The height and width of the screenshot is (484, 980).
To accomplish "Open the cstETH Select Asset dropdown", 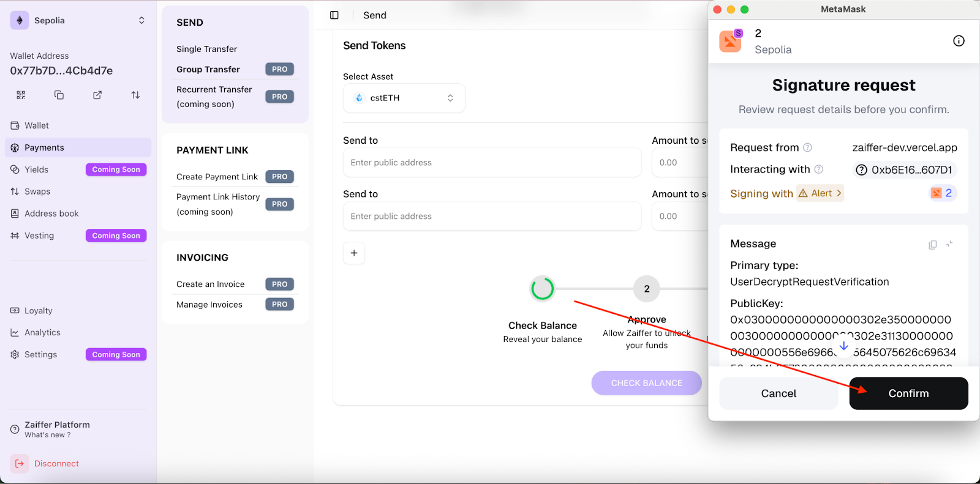I will click(x=404, y=98).
